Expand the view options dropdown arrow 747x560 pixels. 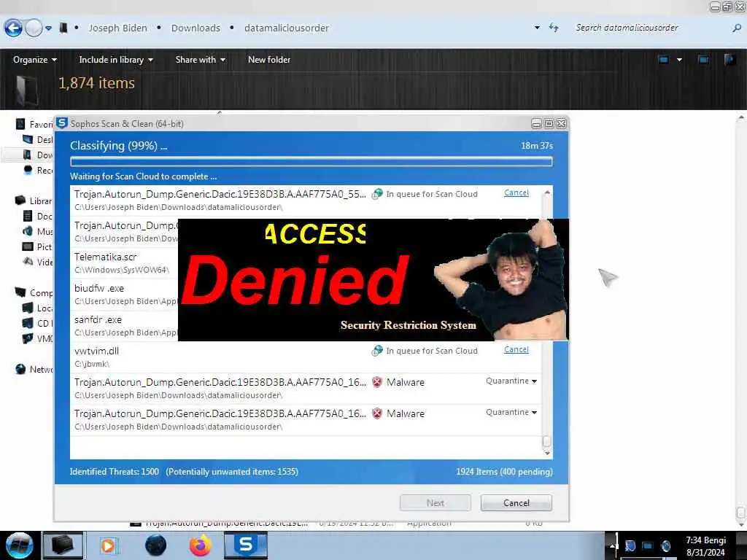(x=679, y=60)
